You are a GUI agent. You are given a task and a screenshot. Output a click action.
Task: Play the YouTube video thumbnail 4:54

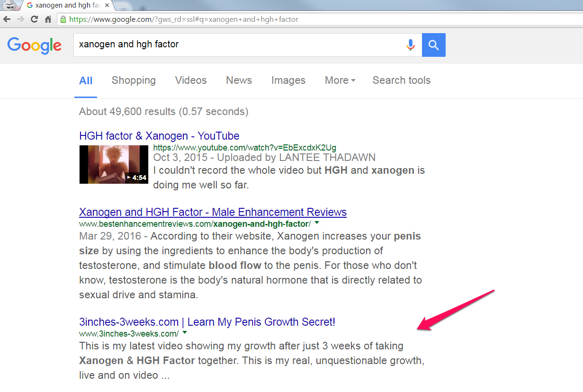click(x=114, y=164)
